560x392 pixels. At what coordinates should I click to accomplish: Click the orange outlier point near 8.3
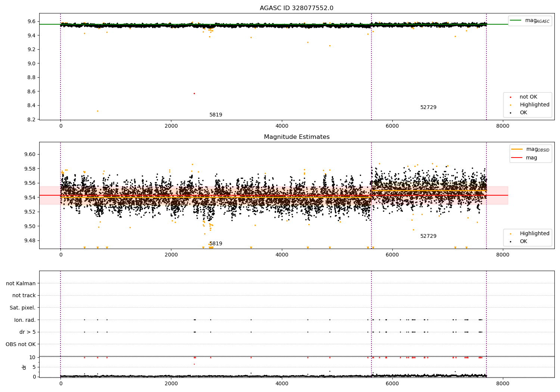[x=98, y=111]
